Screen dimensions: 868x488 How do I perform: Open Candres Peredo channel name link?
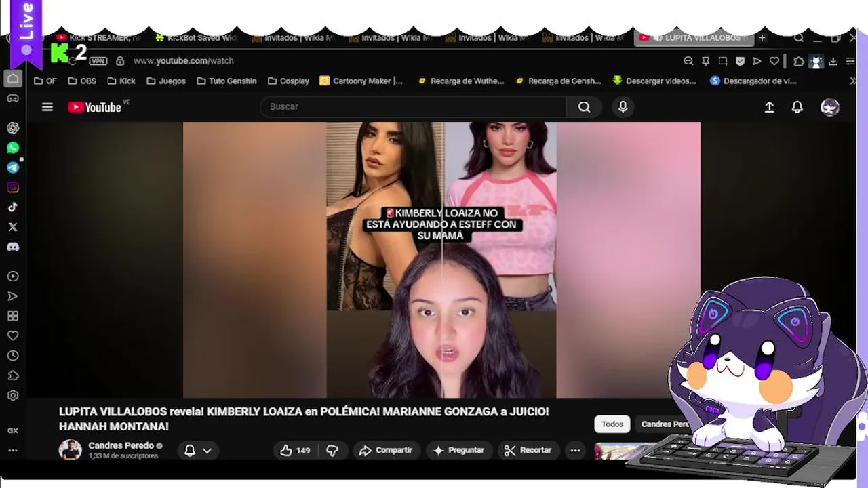pos(121,445)
